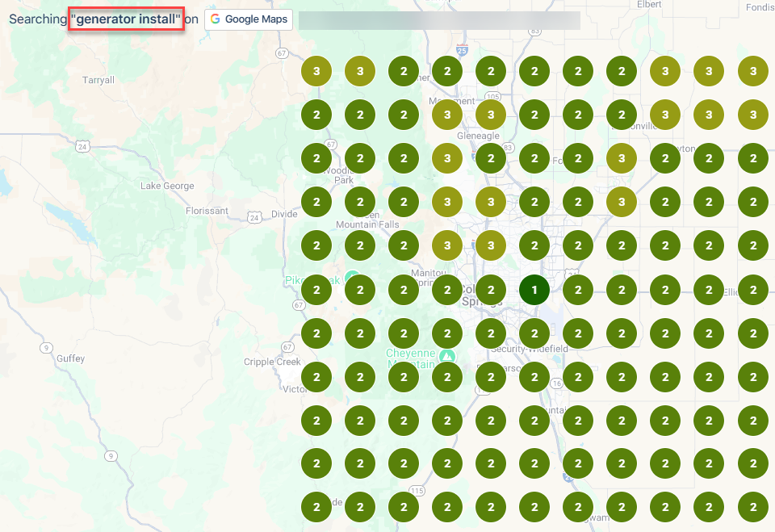Click Highway 67 shield above Cripple Creek
775x532 pixels.
(x=287, y=347)
